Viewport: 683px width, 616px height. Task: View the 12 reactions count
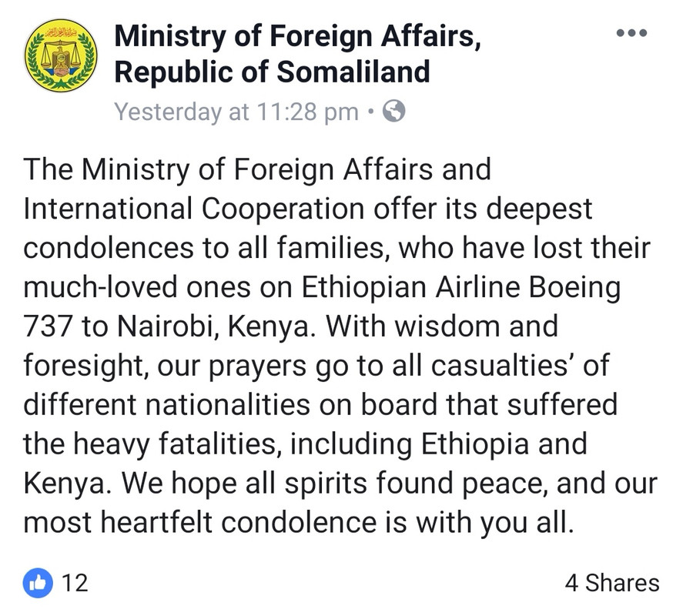click(x=75, y=583)
